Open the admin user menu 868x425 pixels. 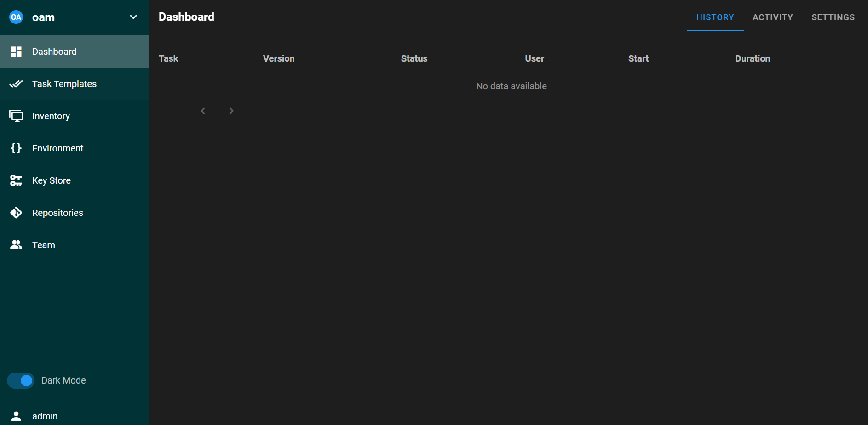pos(45,416)
